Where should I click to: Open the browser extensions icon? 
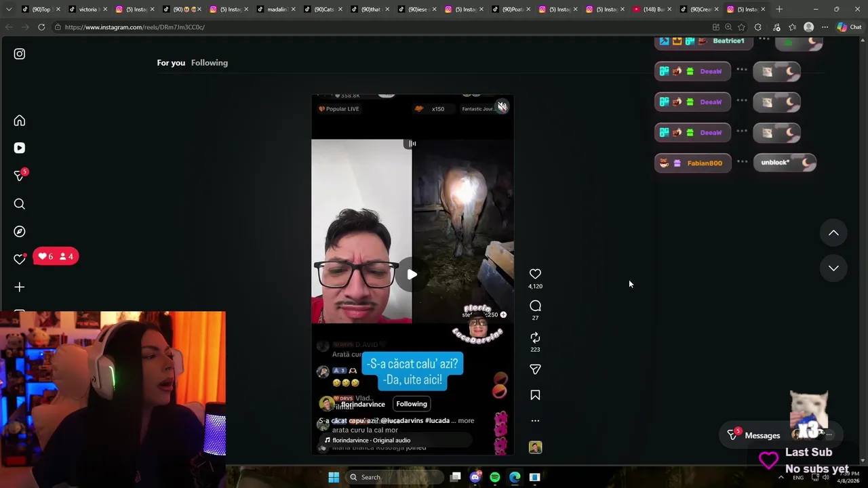[x=758, y=27]
